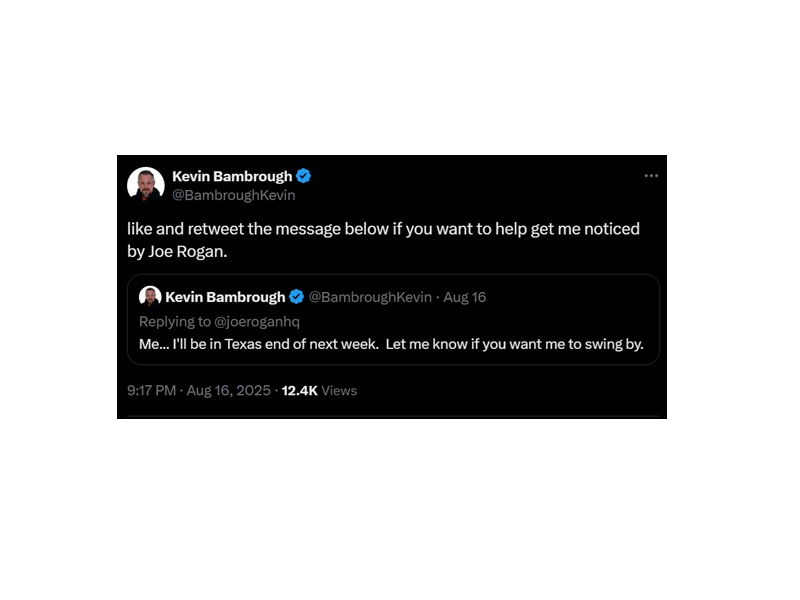Click 'by Joe Rogan.' in the main tweet
The width and height of the screenshot is (800, 600).
177,252
